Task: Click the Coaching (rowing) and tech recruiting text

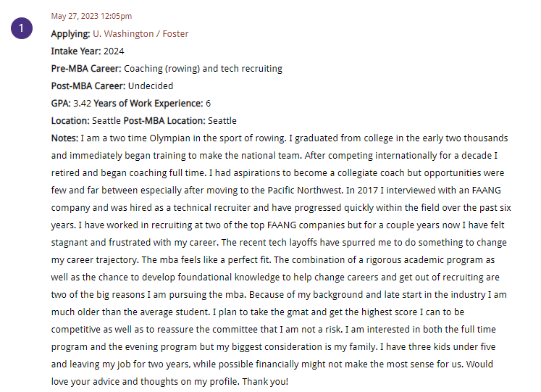Action: (203, 69)
